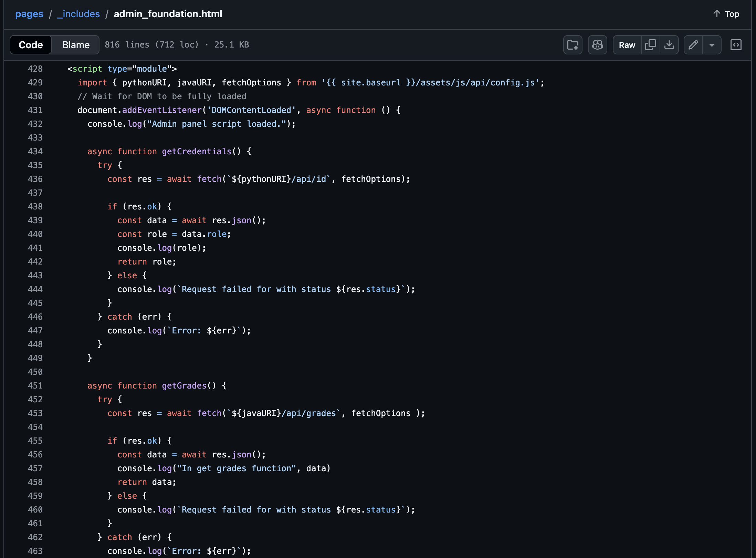Open the pages breadcrumb link

point(29,14)
